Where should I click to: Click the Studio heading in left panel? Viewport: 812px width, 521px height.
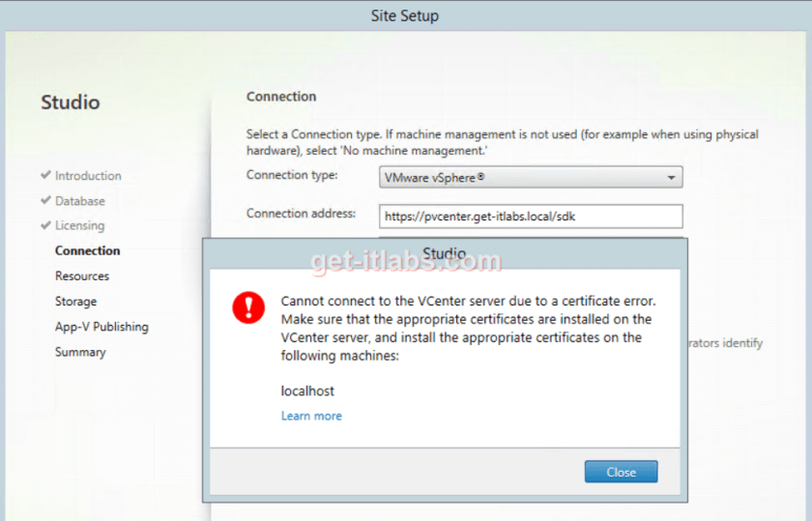pyautogui.click(x=71, y=102)
